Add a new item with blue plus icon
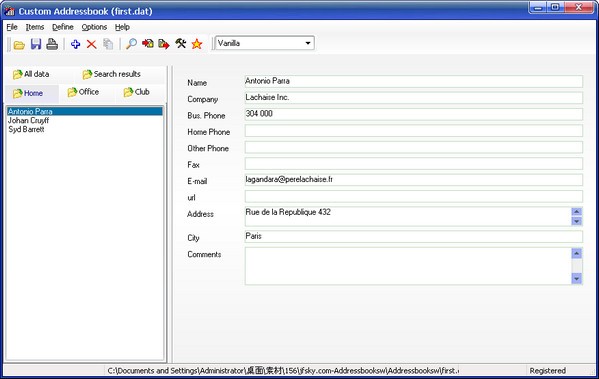This screenshot has height=379, width=599. 75,44
